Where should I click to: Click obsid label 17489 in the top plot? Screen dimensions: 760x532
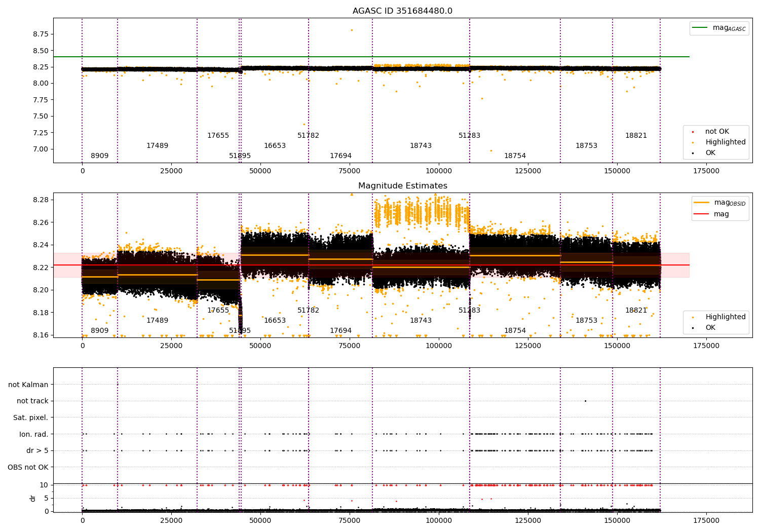[158, 146]
